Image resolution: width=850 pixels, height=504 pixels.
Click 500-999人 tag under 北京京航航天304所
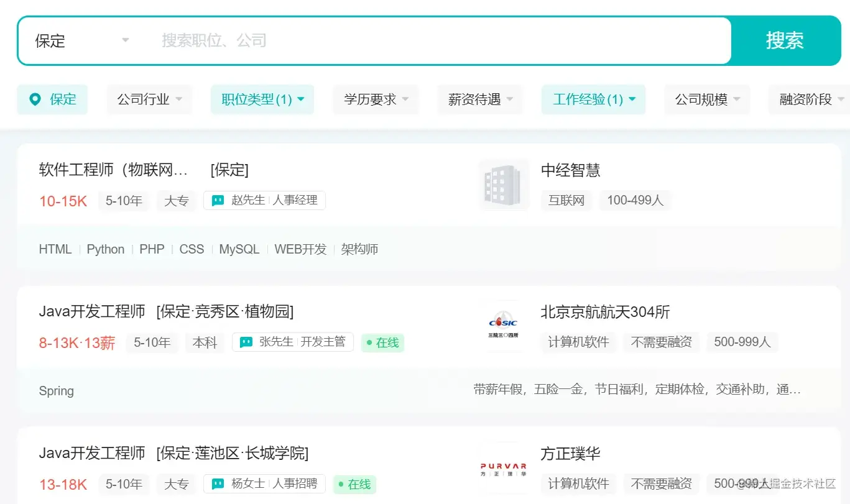pyautogui.click(x=742, y=342)
